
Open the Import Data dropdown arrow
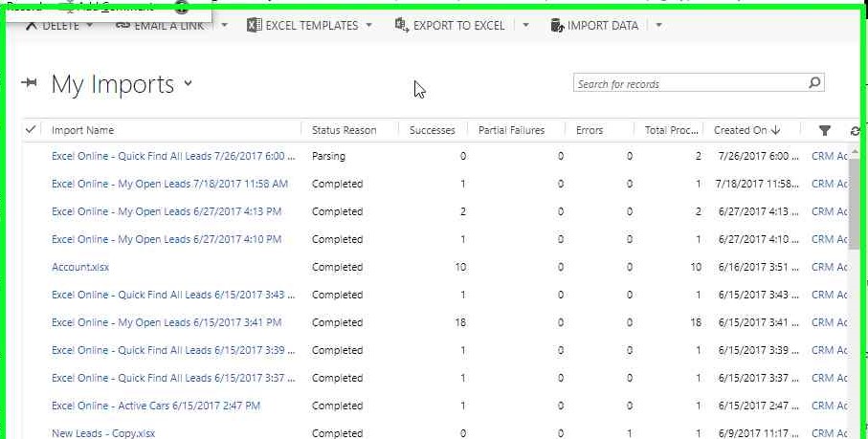658,25
